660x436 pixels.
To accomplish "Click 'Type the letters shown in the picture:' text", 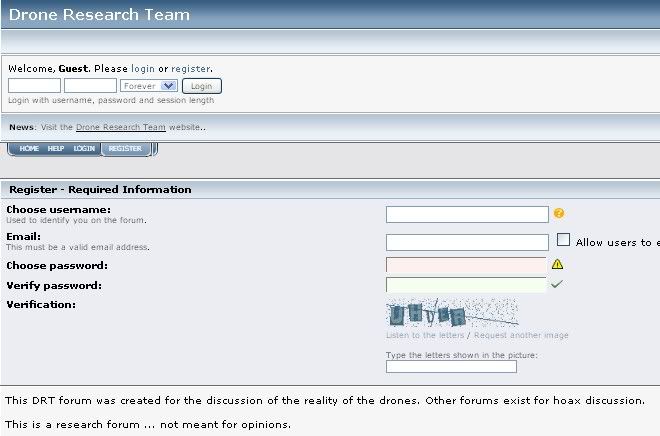I will tap(462, 355).
